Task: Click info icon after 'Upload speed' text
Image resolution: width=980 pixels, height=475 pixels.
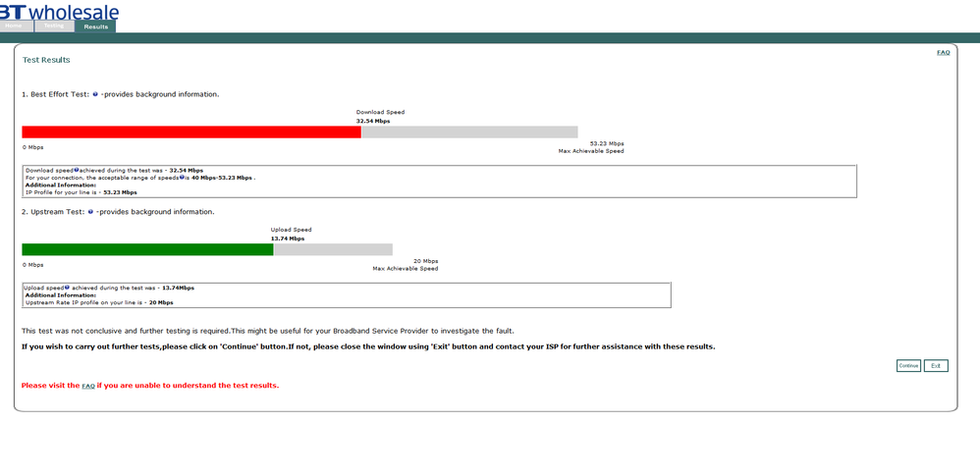Action: click(66, 288)
